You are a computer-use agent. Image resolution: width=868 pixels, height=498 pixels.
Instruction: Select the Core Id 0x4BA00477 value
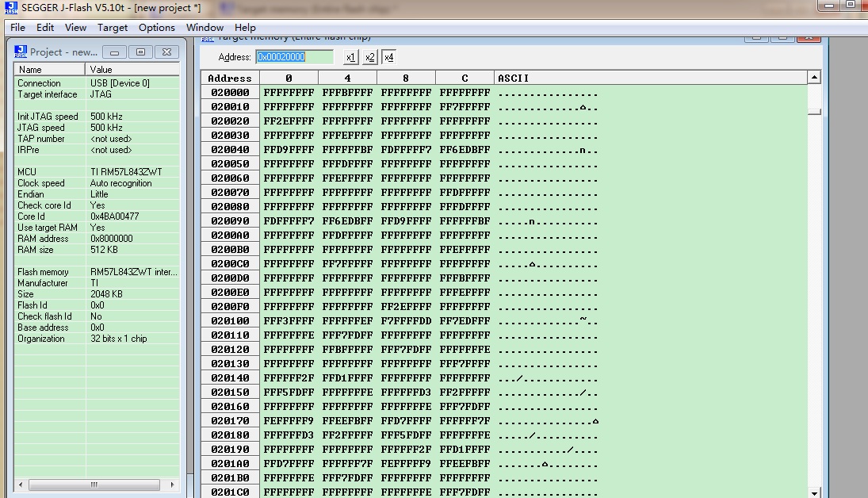pos(115,216)
